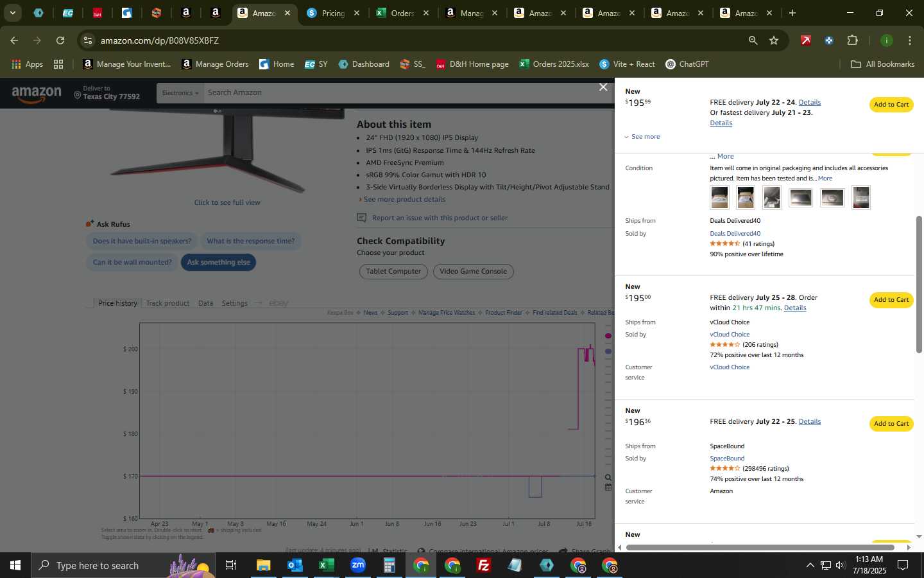Screen dimensions: 924x578
Task: Expand More on the condition description
Action: [x=825, y=179]
